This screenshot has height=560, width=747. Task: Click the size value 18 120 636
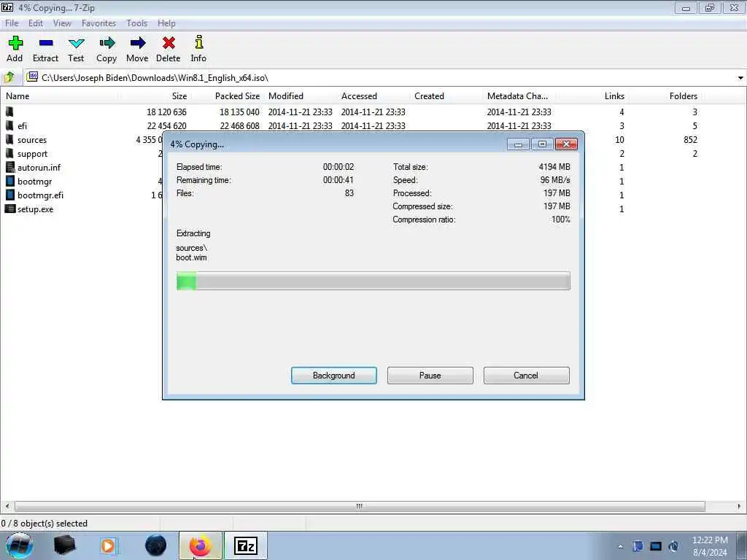tap(166, 112)
